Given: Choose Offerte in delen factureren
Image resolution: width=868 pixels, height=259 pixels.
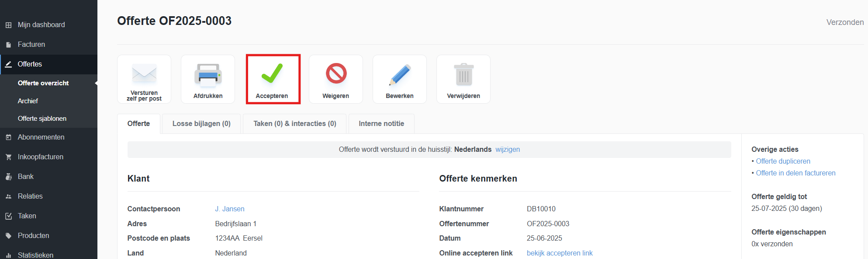Looking at the screenshot, I should (x=795, y=173).
